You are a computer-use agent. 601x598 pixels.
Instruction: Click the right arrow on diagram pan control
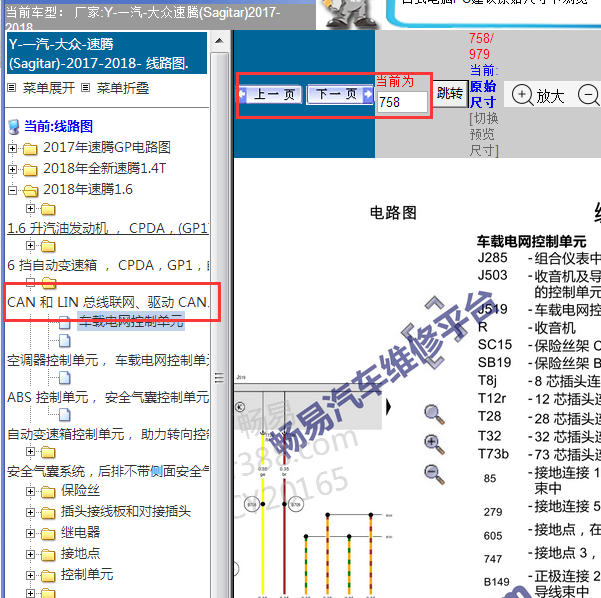(461, 331)
